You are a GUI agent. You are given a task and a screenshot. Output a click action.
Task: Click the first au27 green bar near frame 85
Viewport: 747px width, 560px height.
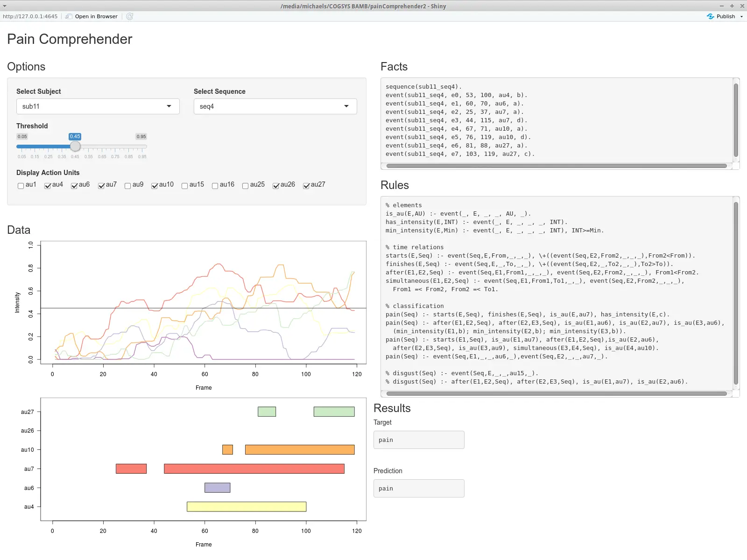267,412
